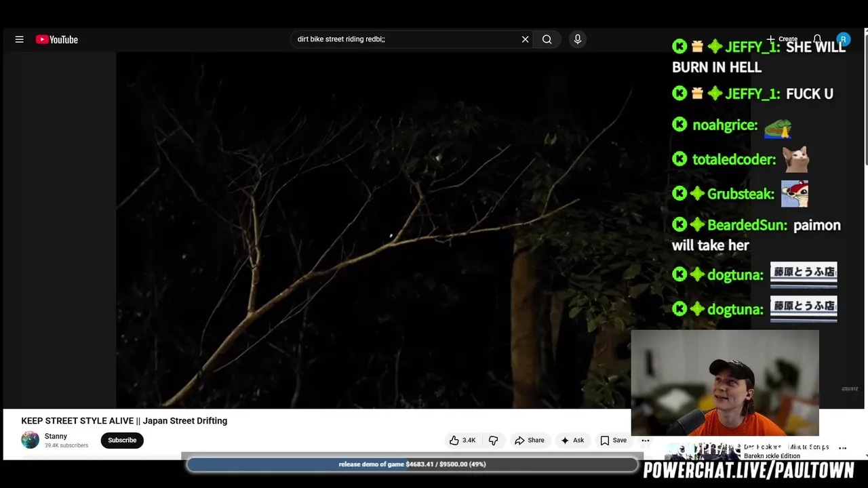868x488 pixels.
Task: Subscribe to the Stanny channel
Action: point(122,440)
